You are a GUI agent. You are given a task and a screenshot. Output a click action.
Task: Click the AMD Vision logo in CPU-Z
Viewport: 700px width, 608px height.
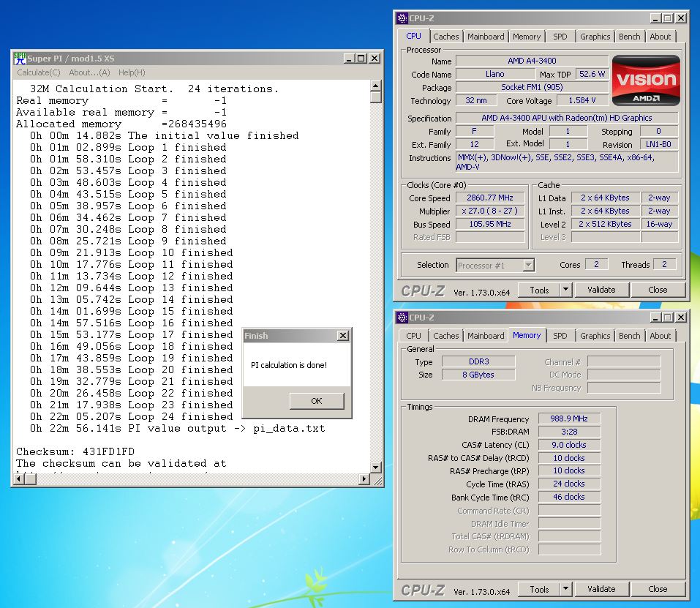pyautogui.click(x=646, y=80)
